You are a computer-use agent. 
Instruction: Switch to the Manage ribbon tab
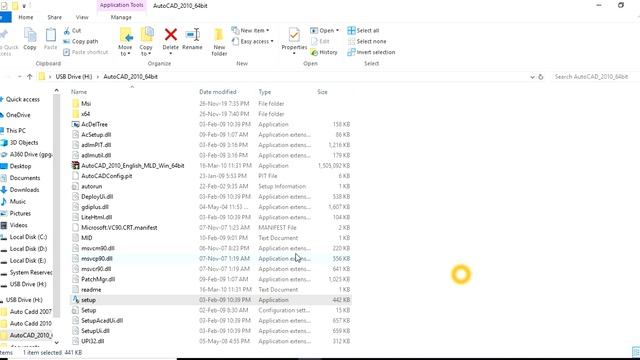coord(121,17)
